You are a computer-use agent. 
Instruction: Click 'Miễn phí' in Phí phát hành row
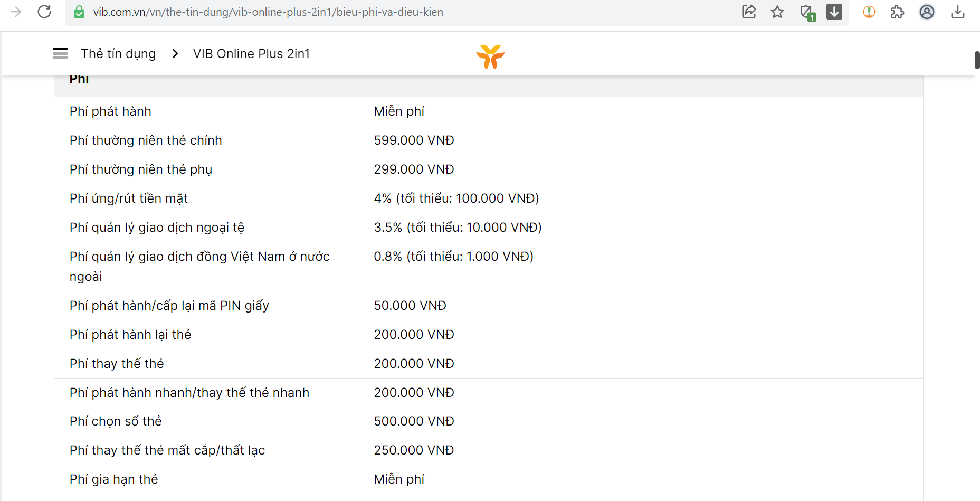(399, 111)
